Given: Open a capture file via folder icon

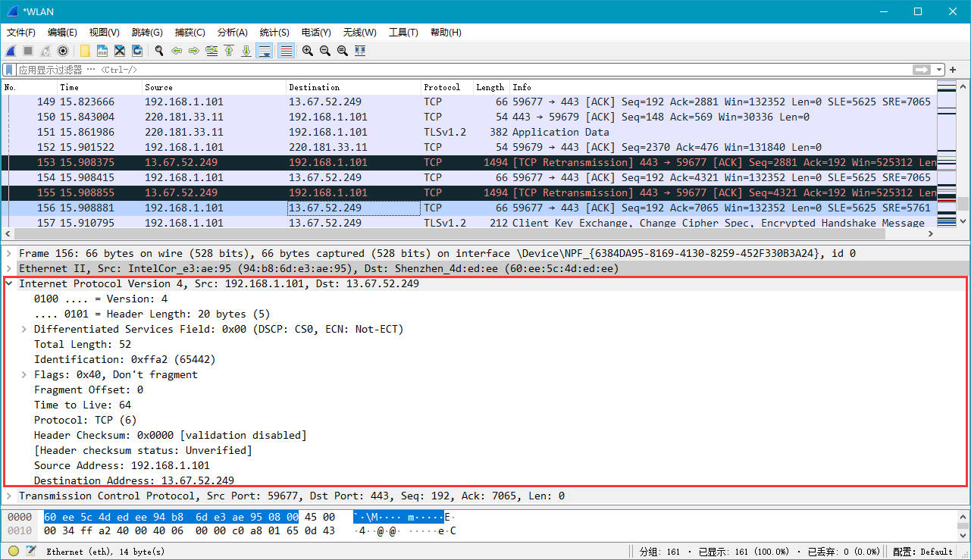Looking at the screenshot, I should click(85, 51).
